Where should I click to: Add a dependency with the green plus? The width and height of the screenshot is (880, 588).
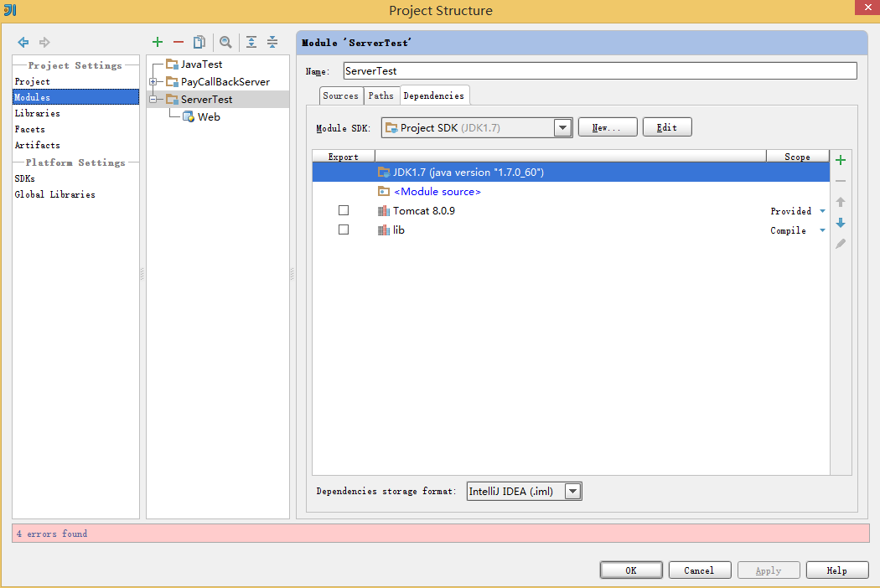tap(841, 160)
